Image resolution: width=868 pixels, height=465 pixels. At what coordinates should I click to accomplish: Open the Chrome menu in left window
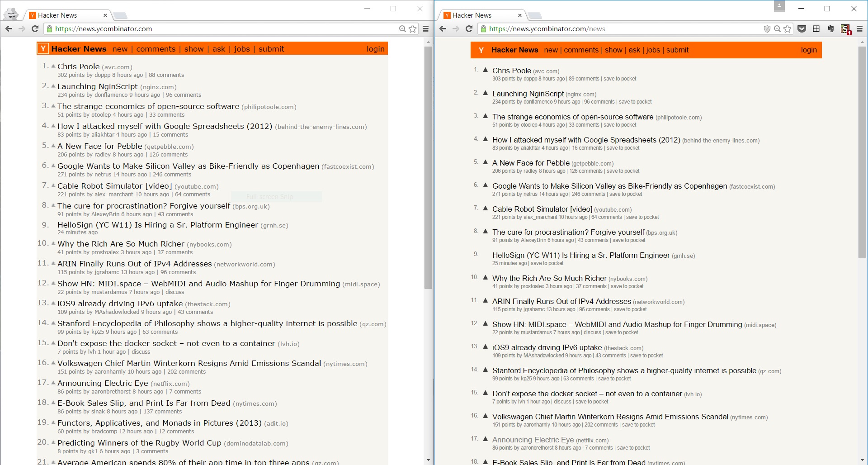point(425,28)
